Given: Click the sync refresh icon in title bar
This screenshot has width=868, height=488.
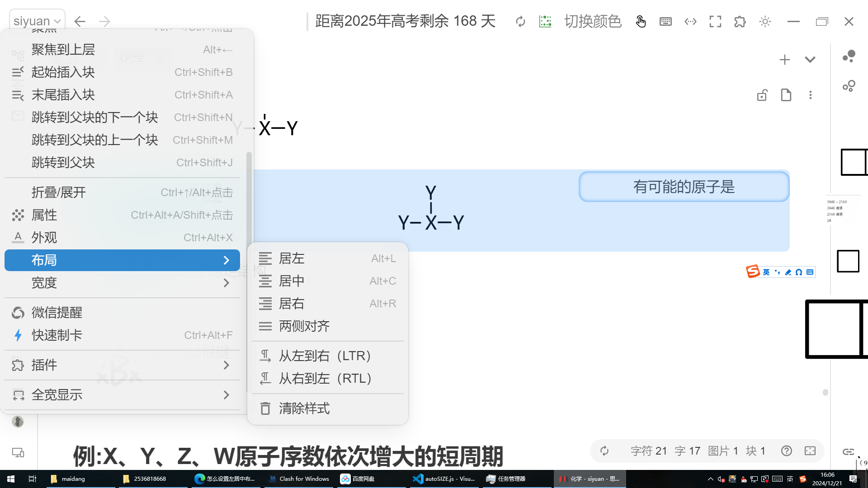Looking at the screenshot, I should (520, 21).
